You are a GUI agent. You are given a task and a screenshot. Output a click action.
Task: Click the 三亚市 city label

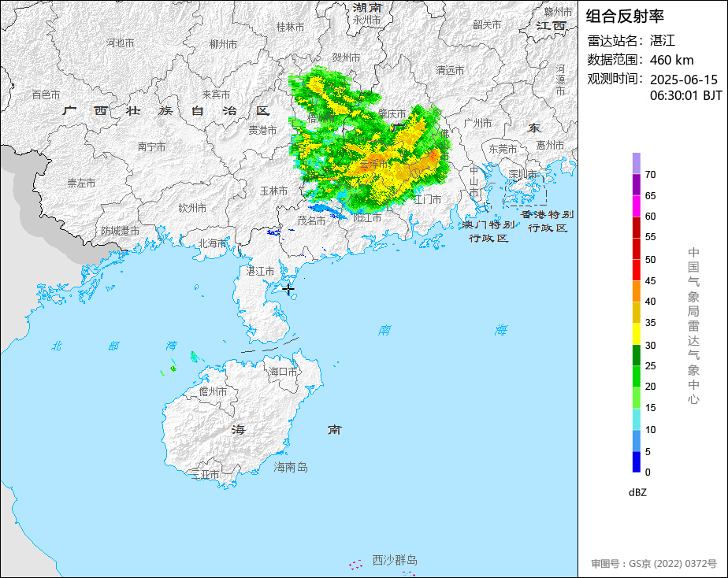tap(205, 475)
